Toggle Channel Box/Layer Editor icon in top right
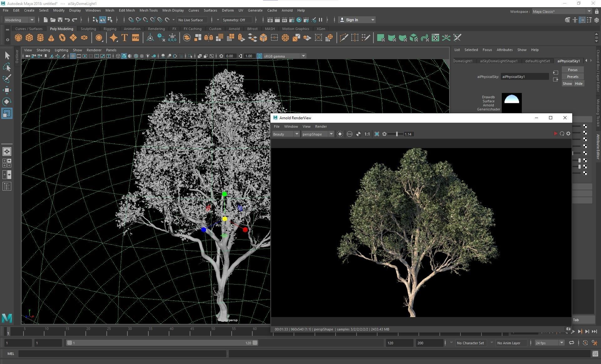This screenshot has width=601, height=364. click(597, 20)
